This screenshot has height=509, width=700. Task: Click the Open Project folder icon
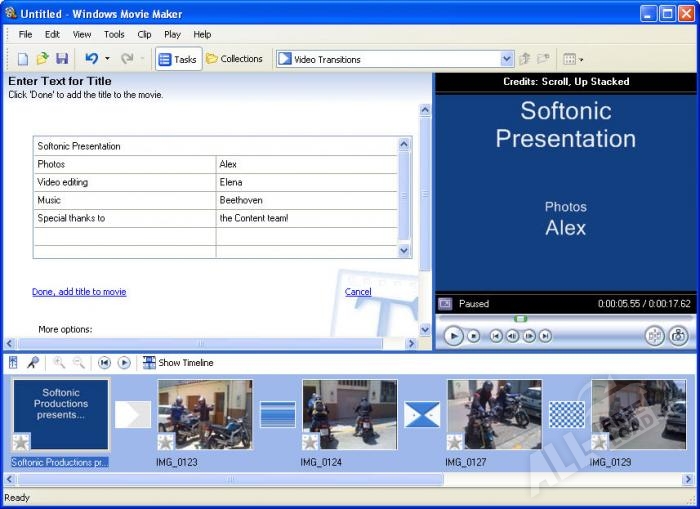tap(42, 59)
